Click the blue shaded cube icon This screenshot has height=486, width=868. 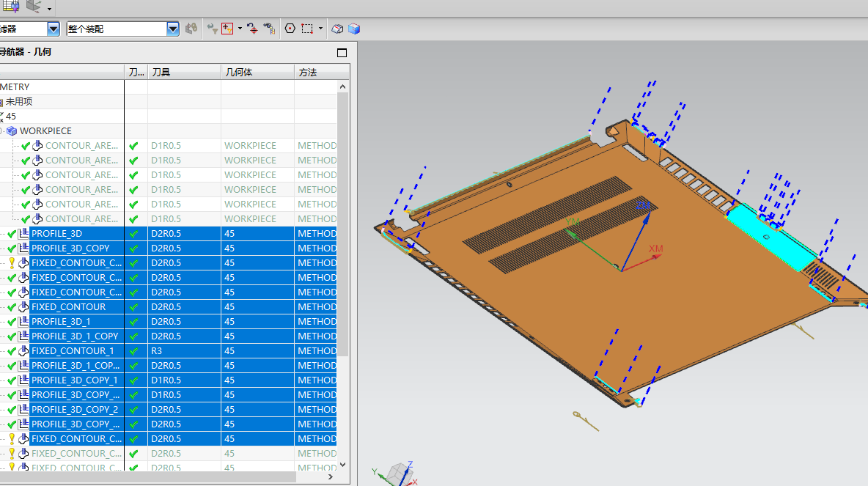(354, 29)
